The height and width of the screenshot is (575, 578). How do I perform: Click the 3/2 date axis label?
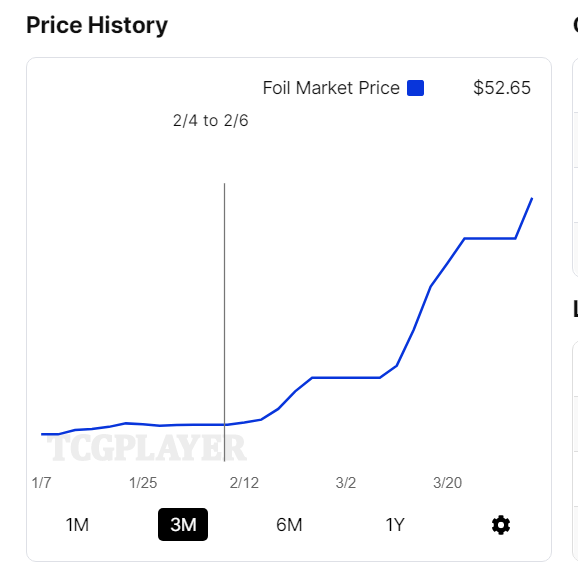(346, 483)
